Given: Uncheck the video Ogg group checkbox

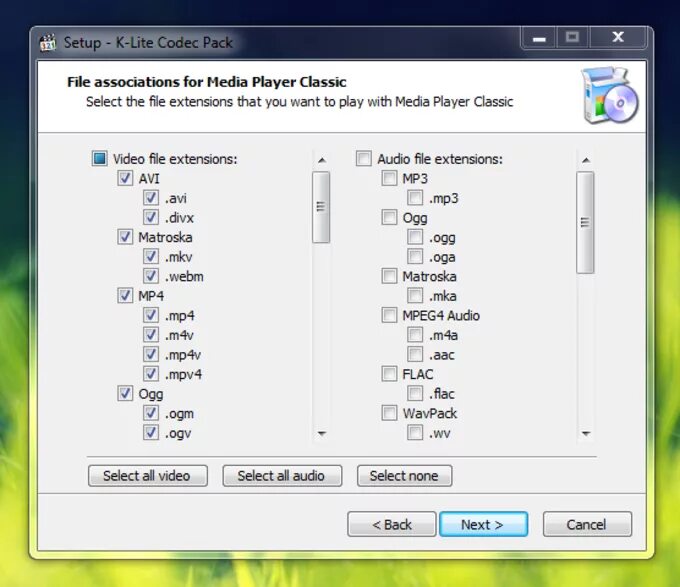Looking at the screenshot, I should pyautogui.click(x=125, y=393).
